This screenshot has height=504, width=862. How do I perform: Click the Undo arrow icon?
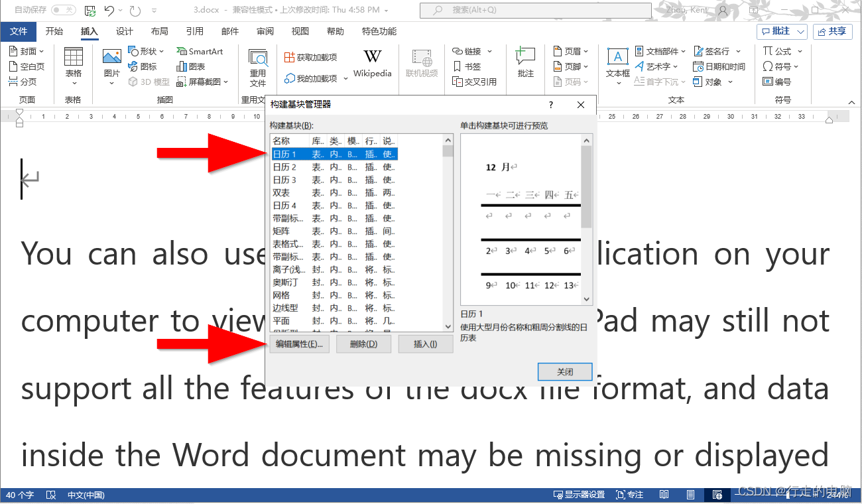click(x=109, y=10)
